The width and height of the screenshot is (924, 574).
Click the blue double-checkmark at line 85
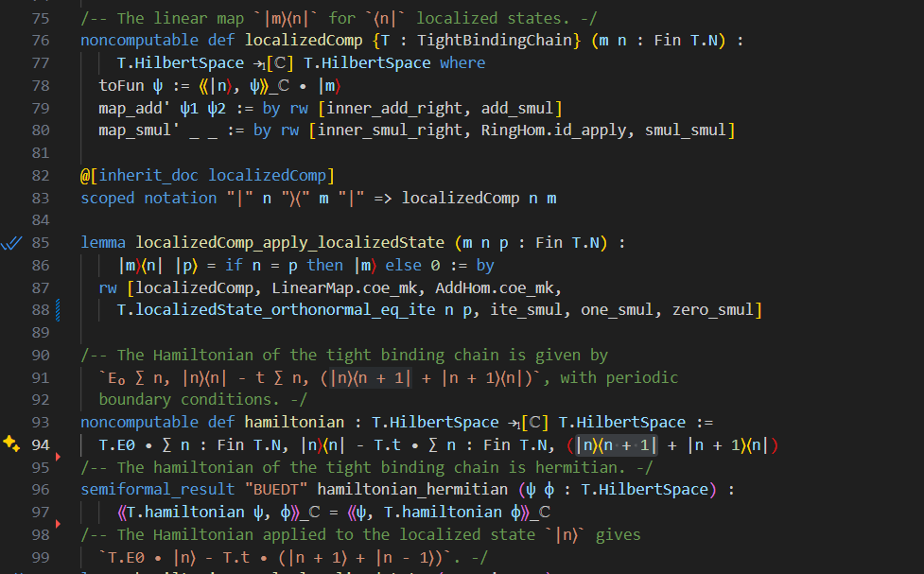[11, 243]
